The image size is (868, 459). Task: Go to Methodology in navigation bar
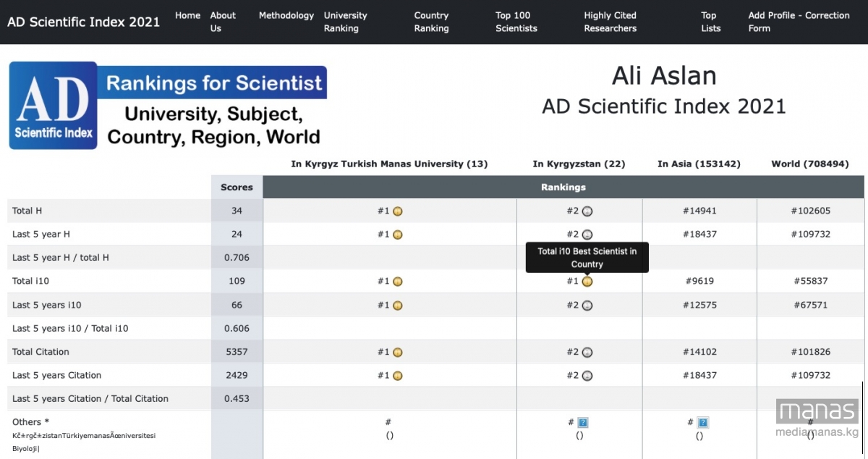pyautogui.click(x=286, y=15)
